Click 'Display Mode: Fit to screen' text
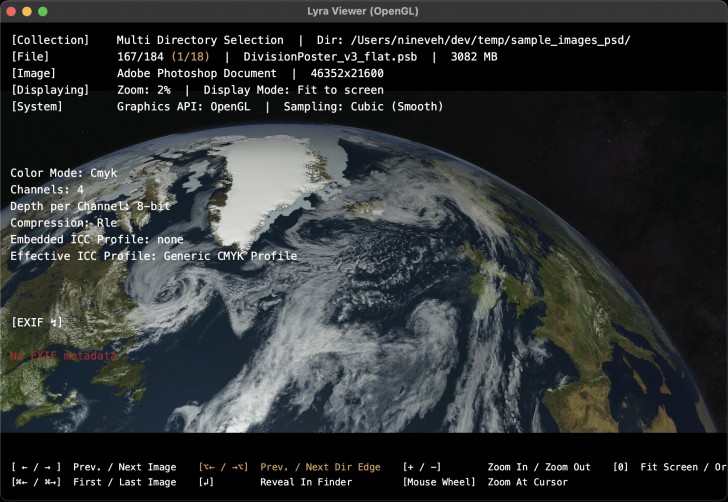This screenshot has height=502, width=728. (293, 90)
